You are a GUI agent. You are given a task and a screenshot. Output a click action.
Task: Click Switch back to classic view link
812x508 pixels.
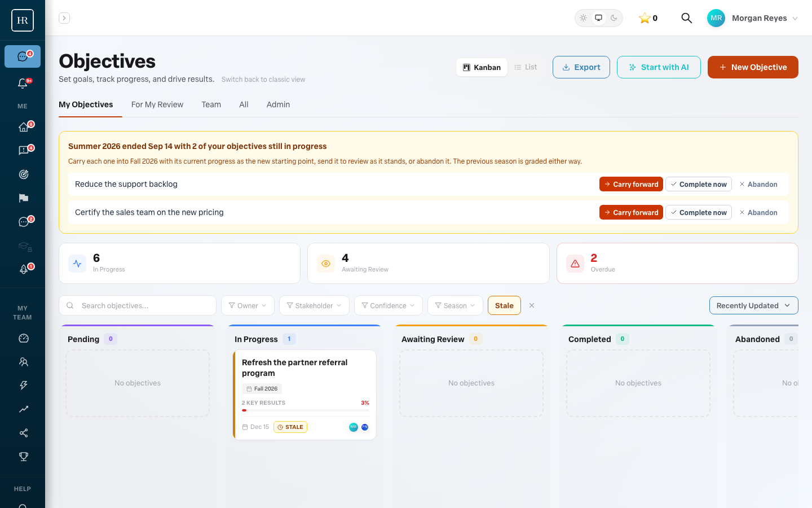[263, 80]
